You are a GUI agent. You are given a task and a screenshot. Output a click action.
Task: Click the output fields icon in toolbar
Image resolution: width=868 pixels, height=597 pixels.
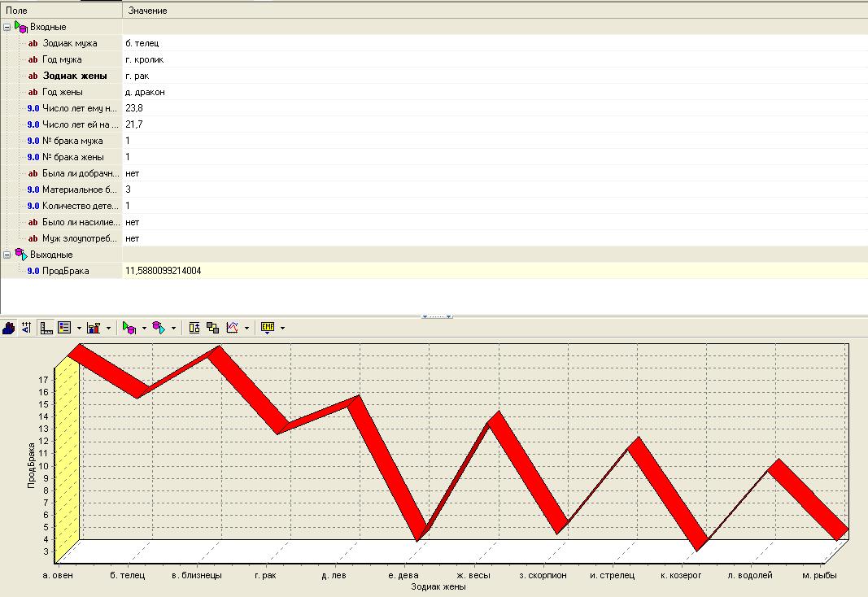pyautogui.click(x=159, y=328)
